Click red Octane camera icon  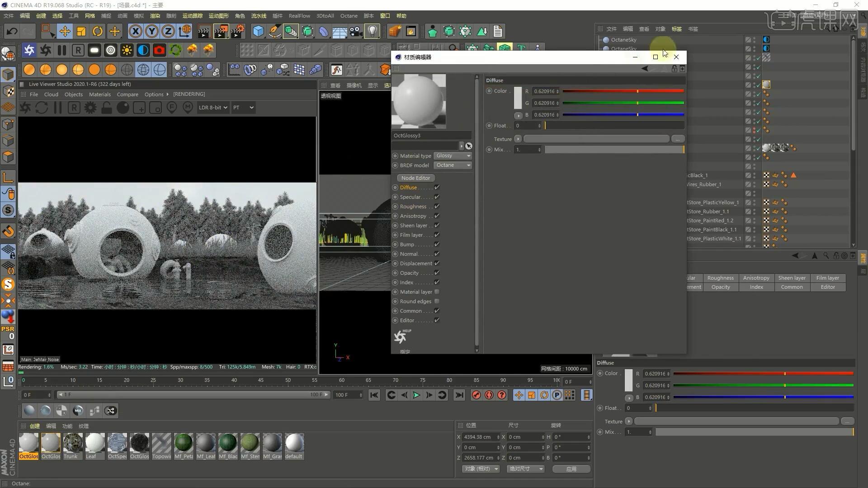[x=159, y=50]
